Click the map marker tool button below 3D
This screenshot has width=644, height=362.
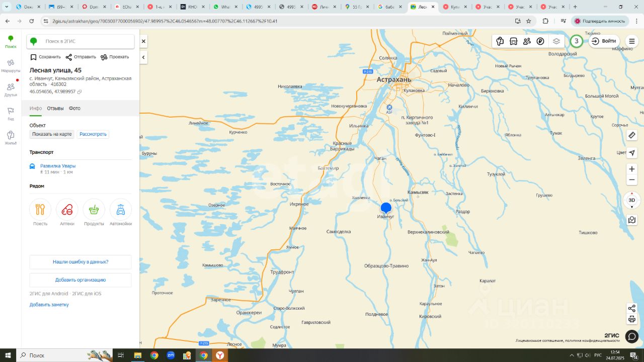click(632, 220)
